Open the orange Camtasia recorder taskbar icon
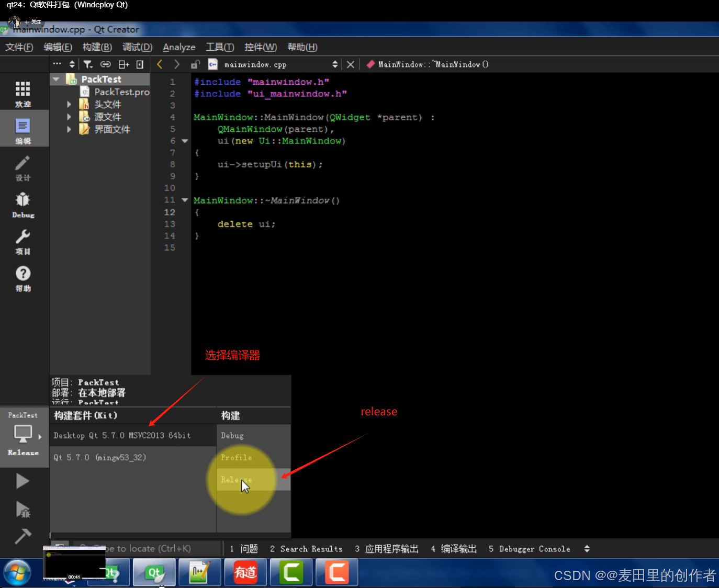Image resolution: width=719 pixels, height=588 pixels. 337,573
